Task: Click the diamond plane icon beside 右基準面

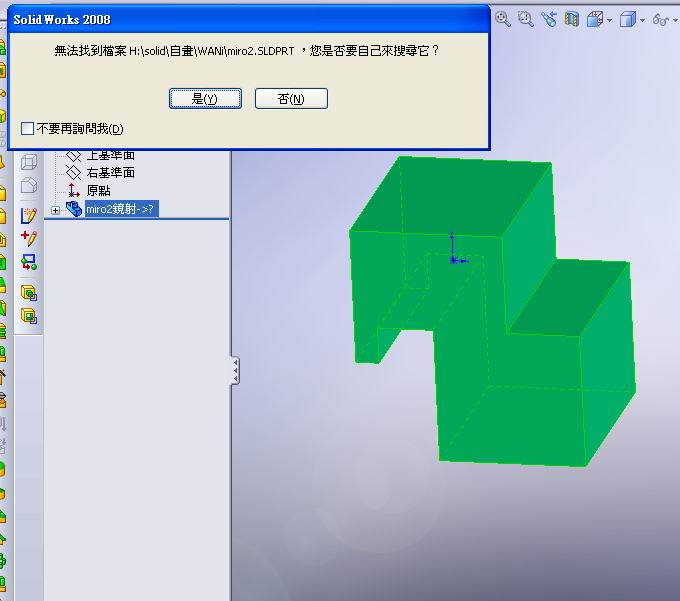Action: [x=73, y=173]
